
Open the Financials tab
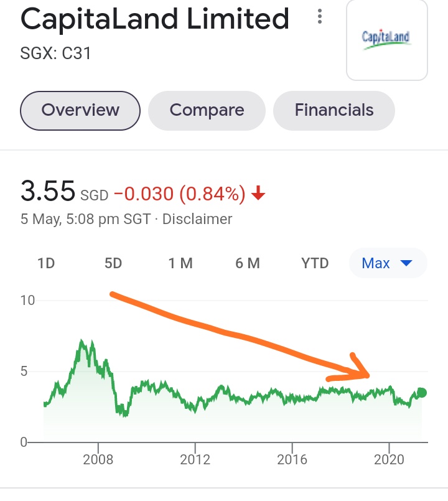(334, 111)
